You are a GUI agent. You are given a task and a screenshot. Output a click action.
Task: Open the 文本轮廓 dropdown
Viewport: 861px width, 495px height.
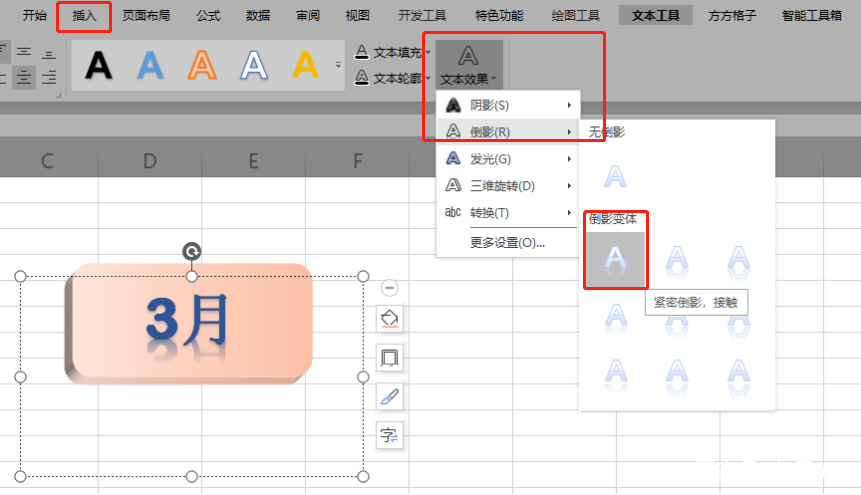coord(393,78)
